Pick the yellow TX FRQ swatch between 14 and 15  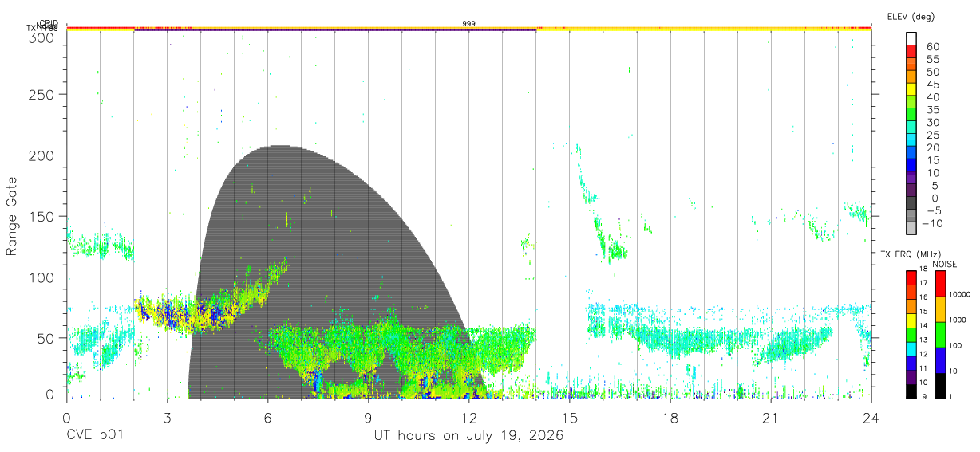(911, 320)
